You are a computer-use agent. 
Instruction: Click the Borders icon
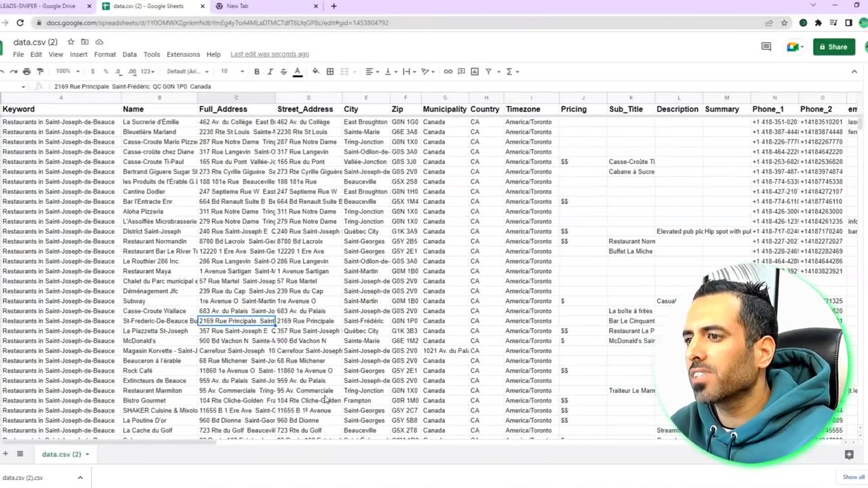tap(330, 71)
